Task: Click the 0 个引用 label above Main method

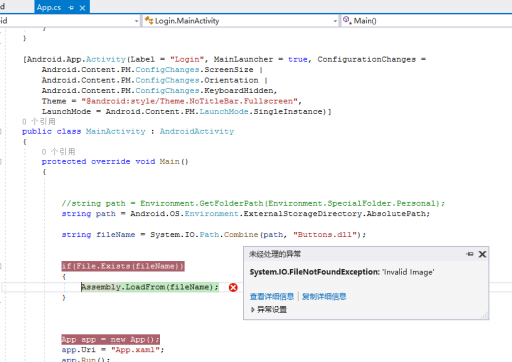Action: (x=58, y=152)
